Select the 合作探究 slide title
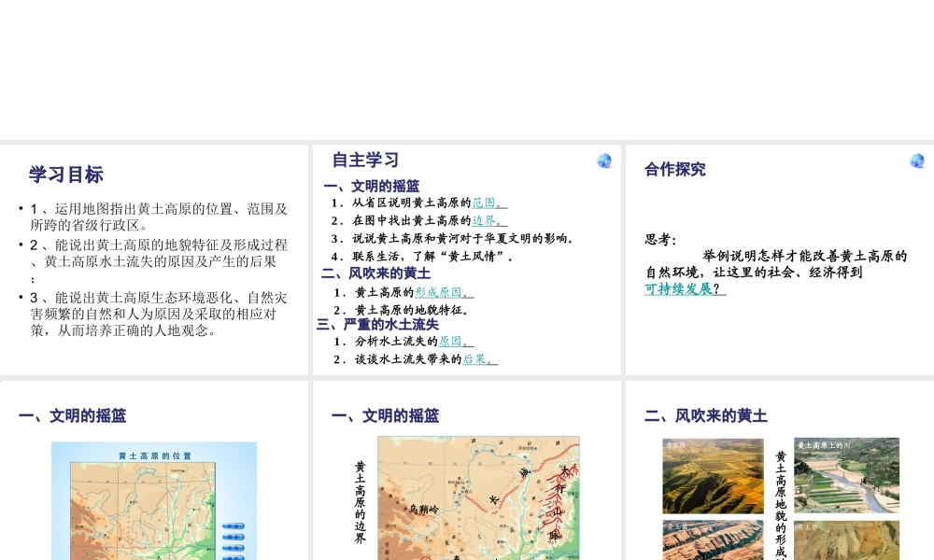The height and width of the screenshot is (560, 934). click(675, 169)
